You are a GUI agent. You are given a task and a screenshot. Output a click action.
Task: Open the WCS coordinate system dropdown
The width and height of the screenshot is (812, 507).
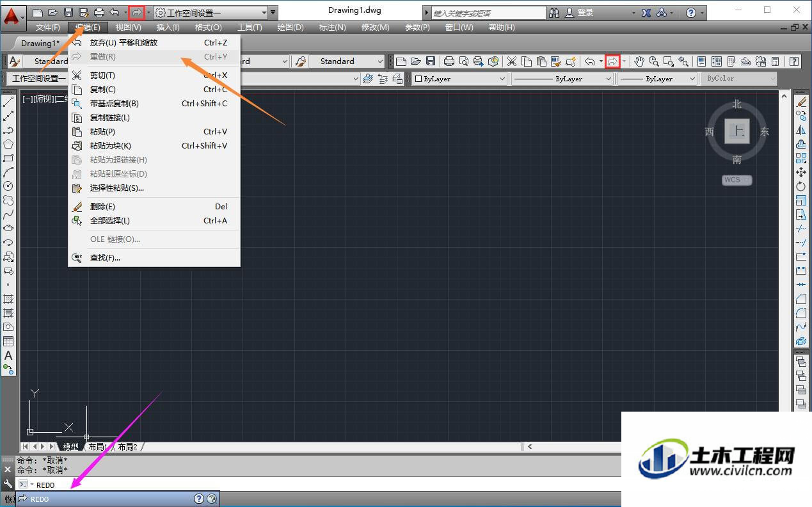737,180
